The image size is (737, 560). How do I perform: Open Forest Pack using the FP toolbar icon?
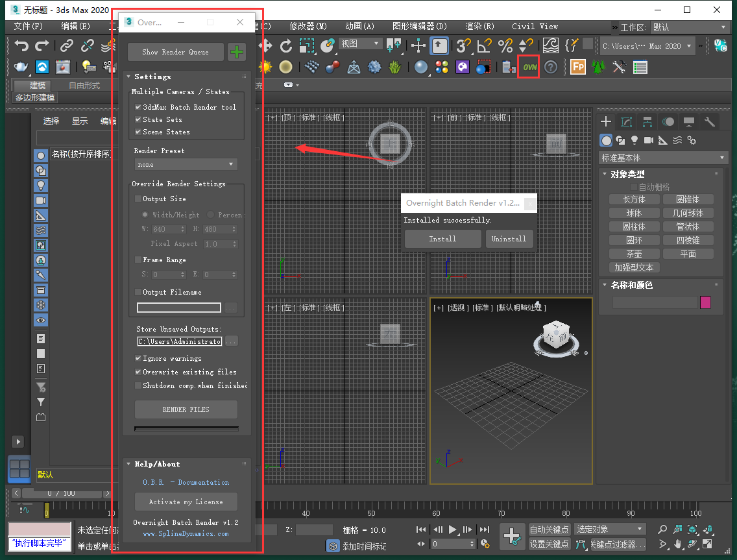coord(577,67)
